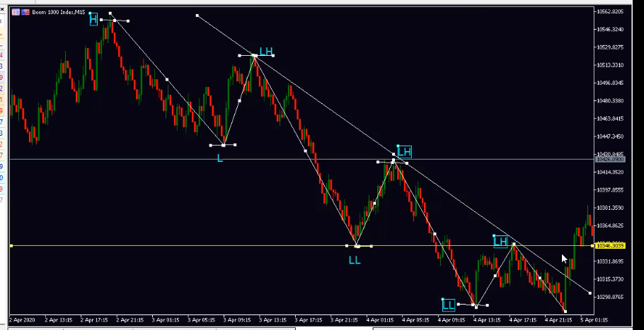The height and width of the screenshot is (330, 644).
Task: Select the boxed 'LL' label at the bottom low
Action: point(448,305)
